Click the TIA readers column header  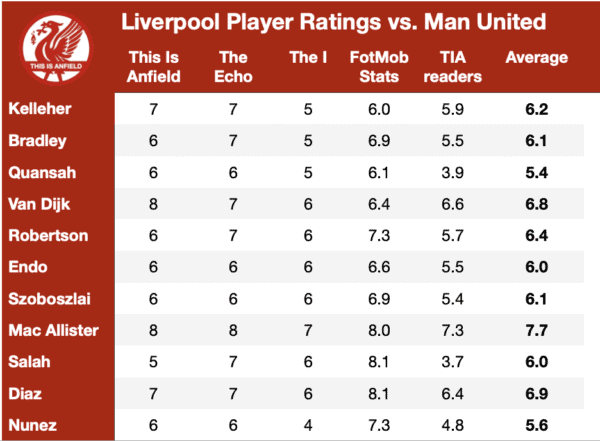point(452,67)
